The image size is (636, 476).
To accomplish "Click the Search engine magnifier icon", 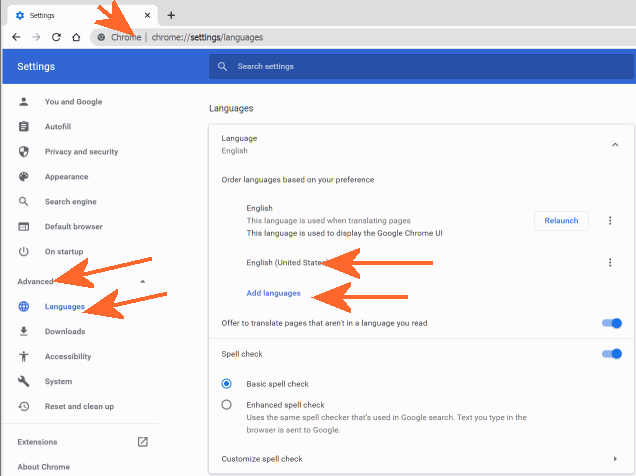I will 24,202.
